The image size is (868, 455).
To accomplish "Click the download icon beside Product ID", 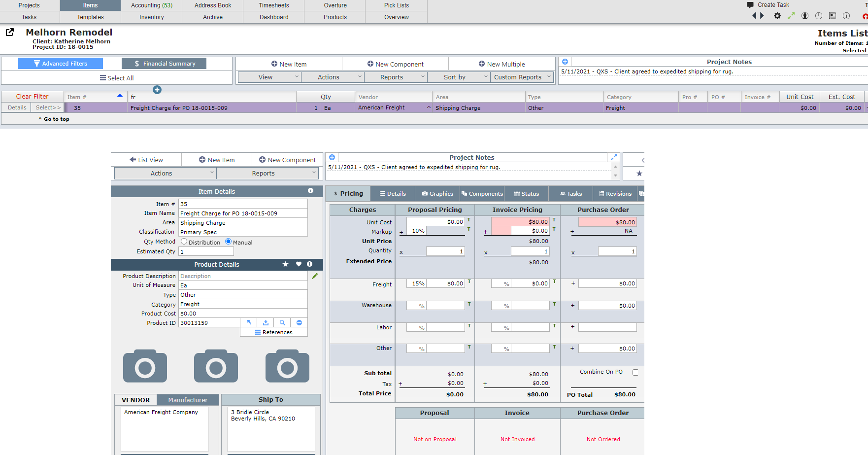I will pyautogui.click(x=266, y=322).
